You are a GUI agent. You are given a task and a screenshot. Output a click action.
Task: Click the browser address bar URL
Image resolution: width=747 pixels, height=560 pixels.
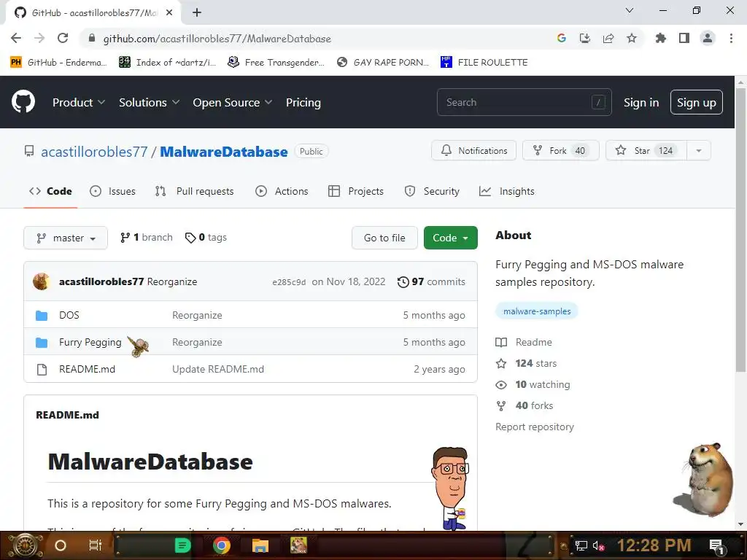click(217, 39)
